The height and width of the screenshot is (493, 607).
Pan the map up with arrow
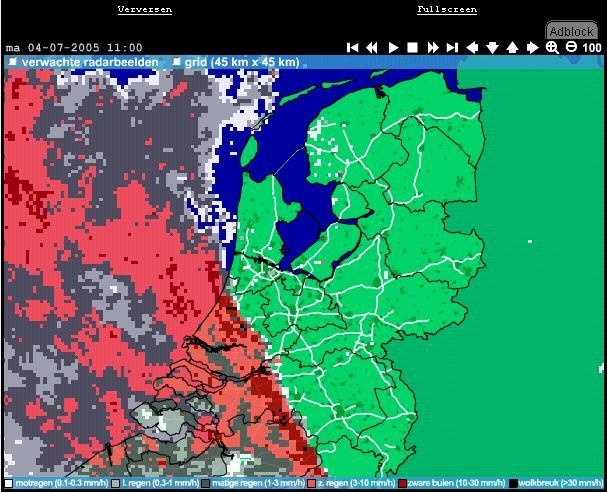coord(512,48)
